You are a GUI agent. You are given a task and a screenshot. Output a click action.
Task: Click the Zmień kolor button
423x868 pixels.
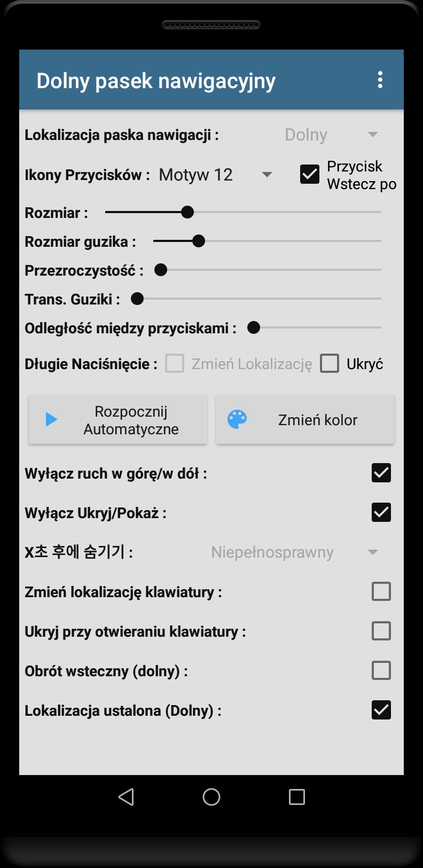305,420
